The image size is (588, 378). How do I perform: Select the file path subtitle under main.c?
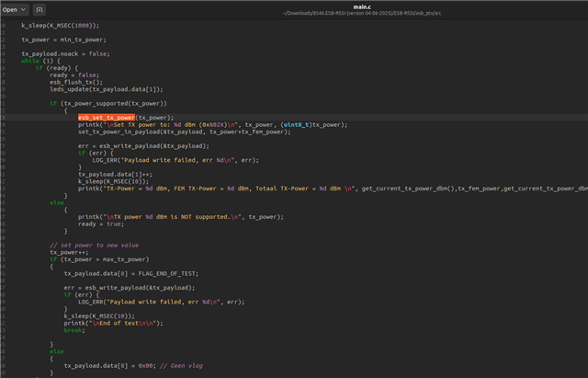362,13
